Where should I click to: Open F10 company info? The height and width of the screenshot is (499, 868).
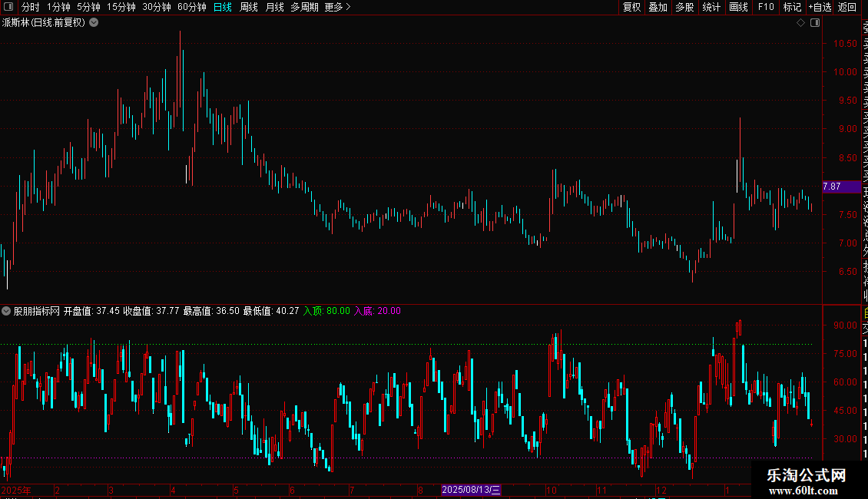pos(766,7)
